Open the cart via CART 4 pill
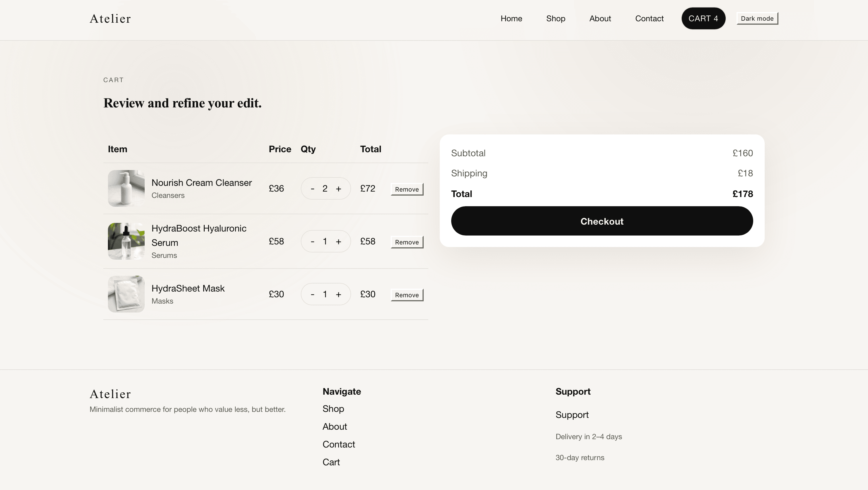Screen dimensions: 868x490 click(x=703, y=18)
